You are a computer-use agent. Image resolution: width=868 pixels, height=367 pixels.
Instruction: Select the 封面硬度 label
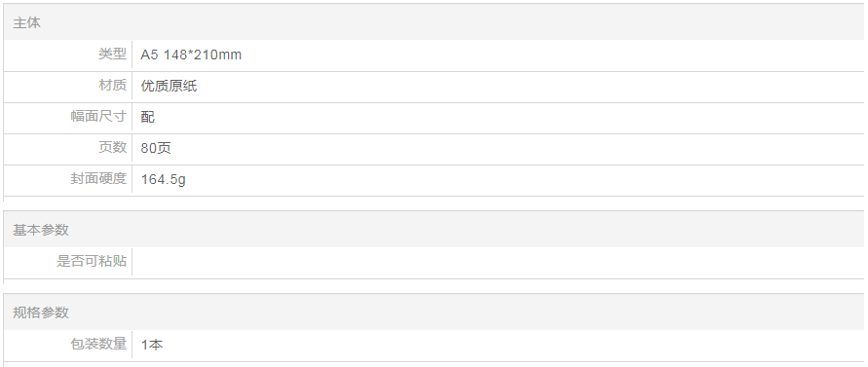click(x=98, y=178)
